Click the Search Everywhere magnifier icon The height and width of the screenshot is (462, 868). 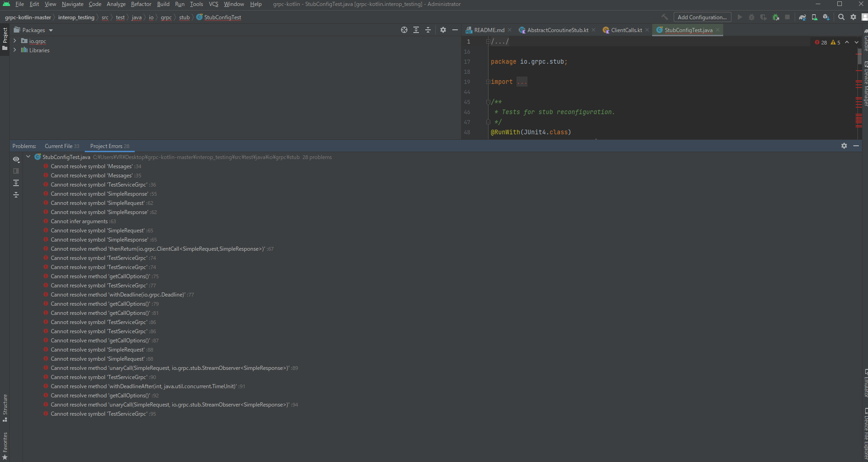841,17
